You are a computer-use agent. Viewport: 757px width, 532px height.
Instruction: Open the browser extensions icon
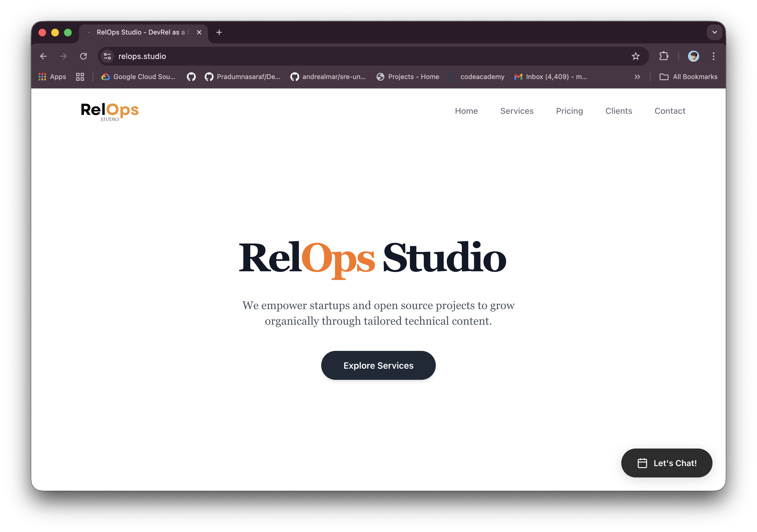pos(664,56)
